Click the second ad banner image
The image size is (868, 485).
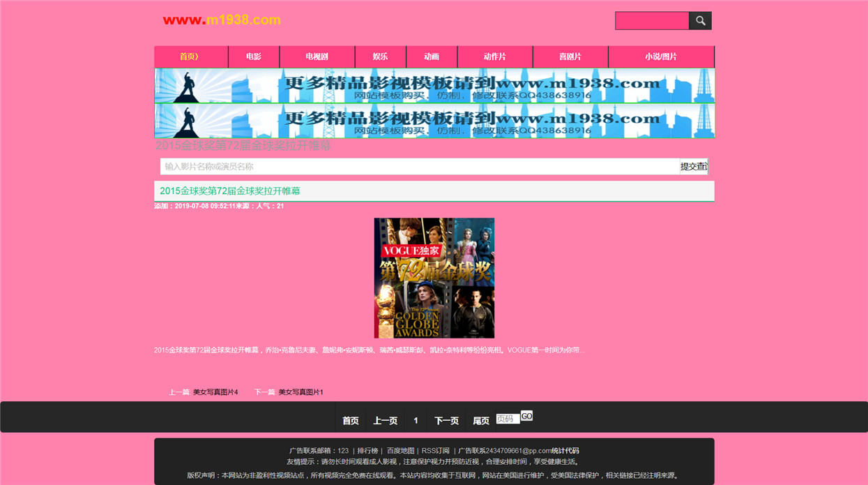click(434, 121)
